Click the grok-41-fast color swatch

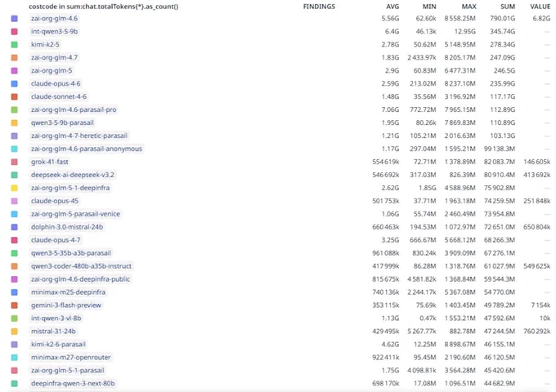(15, 162)
